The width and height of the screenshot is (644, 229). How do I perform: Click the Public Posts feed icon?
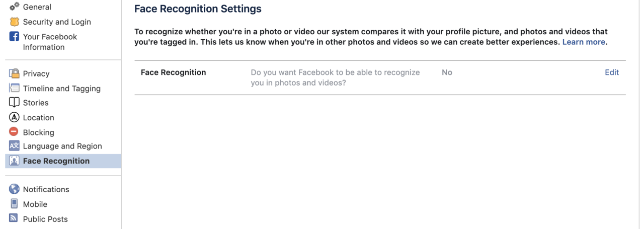tap(14, 218)
